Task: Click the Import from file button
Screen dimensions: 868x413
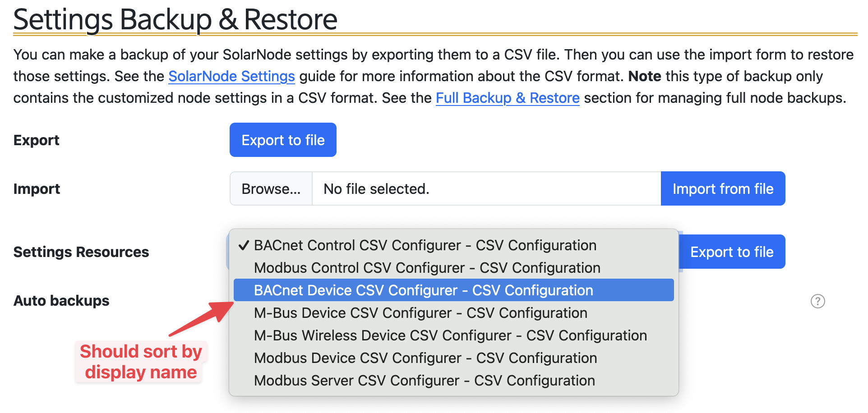Action: click(x=723, y=189)
